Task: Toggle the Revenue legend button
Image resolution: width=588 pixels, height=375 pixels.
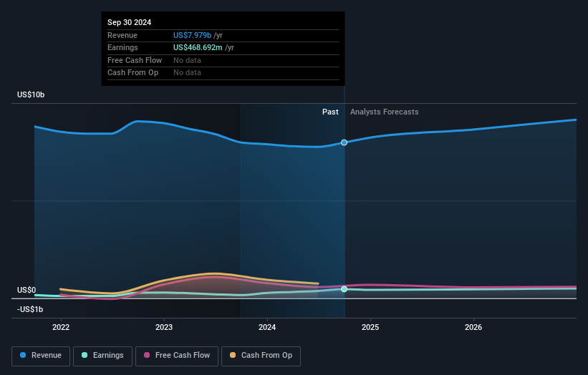Action: [x=41, y=356]
